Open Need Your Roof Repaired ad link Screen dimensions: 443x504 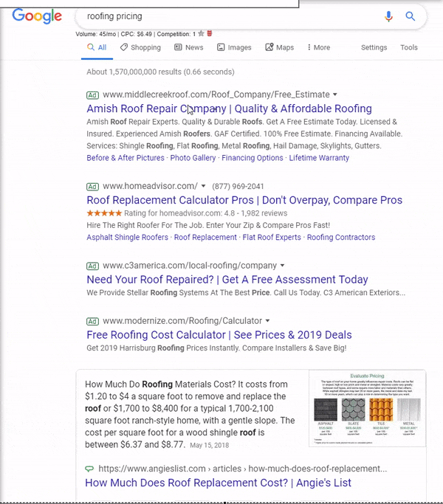click(227, 280)
